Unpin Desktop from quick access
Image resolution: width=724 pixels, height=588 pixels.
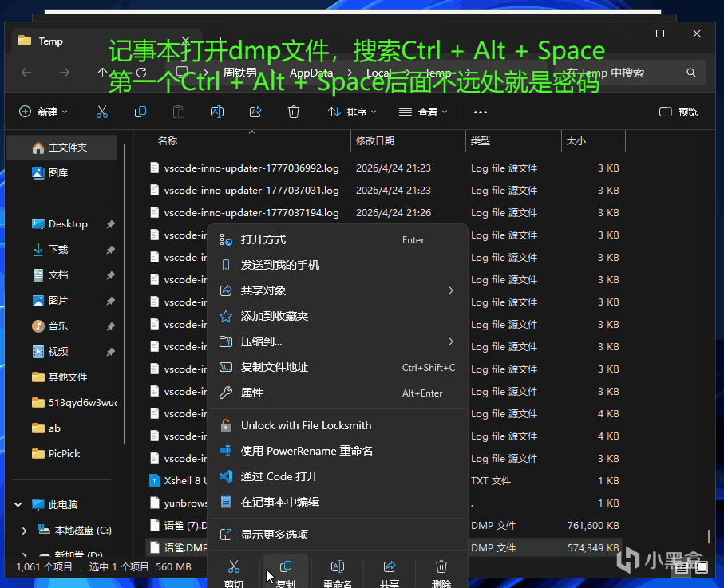111,224
